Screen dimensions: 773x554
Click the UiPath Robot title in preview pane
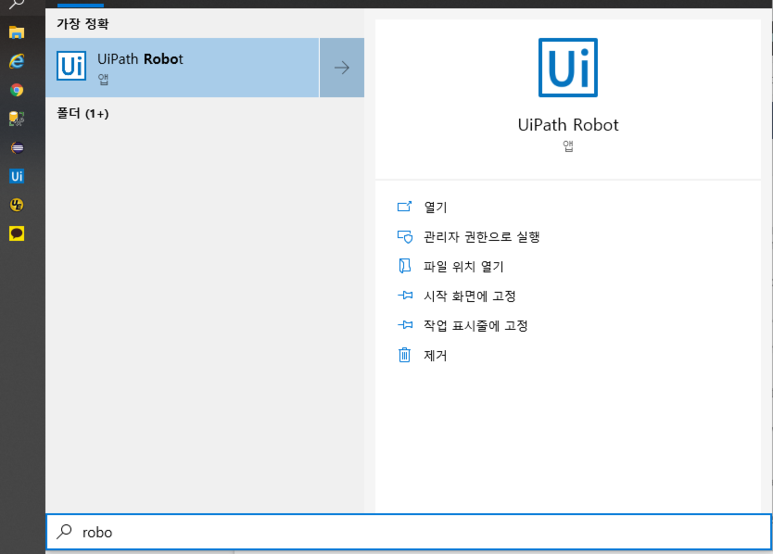(568, 125)
